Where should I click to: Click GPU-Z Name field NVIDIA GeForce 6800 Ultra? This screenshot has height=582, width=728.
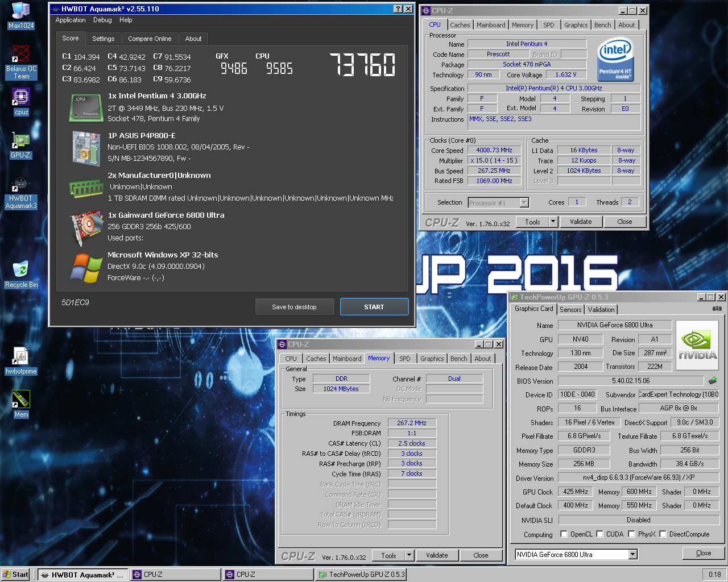pos(615,325)
